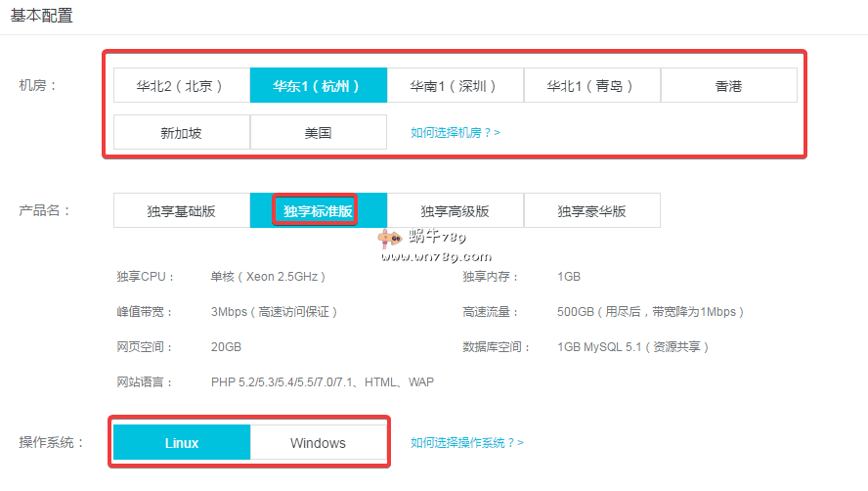Select the 华南1（深圳） data center
The height and width of the screenshot is (491, 868).
(456, 85)
